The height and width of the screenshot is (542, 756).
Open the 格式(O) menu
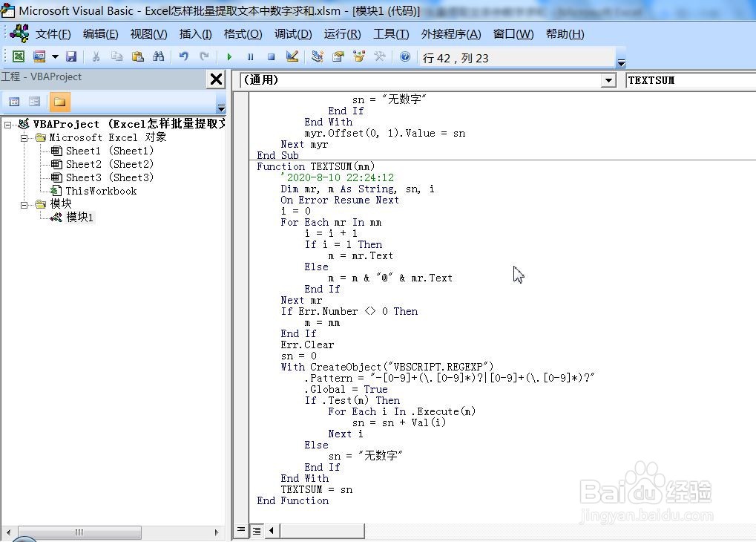click(243, 34)
